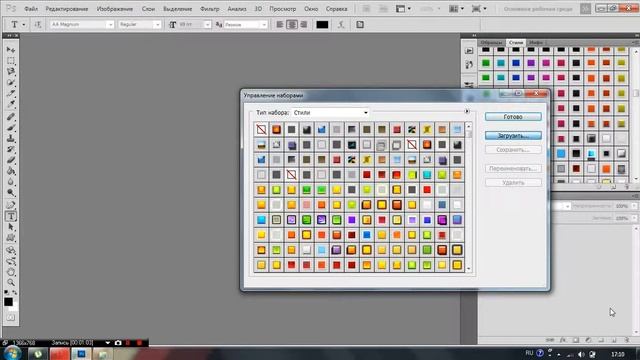
Task: Switch to the Инфо tab
Action: [x=536, y=42]
